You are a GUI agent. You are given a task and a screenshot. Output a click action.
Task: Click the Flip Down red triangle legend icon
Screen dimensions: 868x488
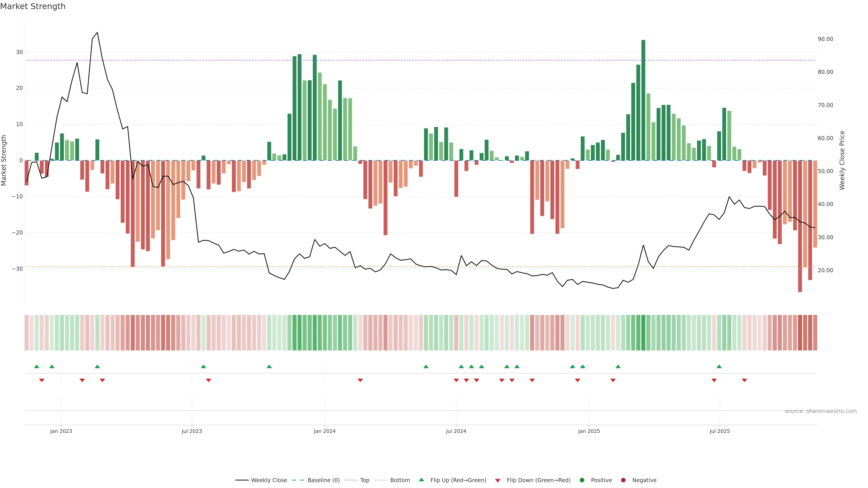click(497, 480)
